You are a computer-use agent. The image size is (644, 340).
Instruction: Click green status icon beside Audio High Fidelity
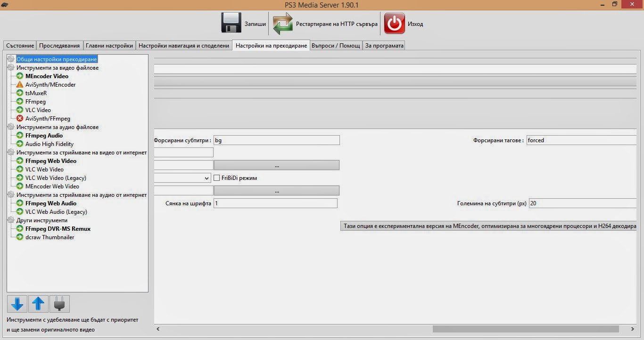click(x=20, y=144)
